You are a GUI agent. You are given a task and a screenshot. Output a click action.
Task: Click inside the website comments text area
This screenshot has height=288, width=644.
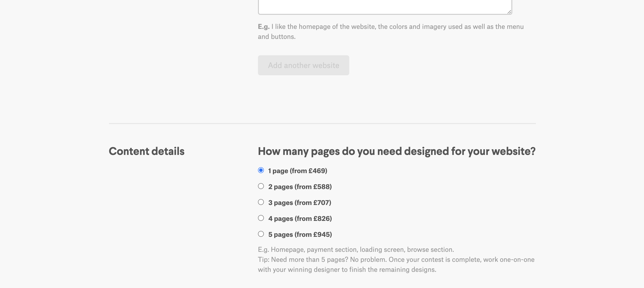pos(384,6)
